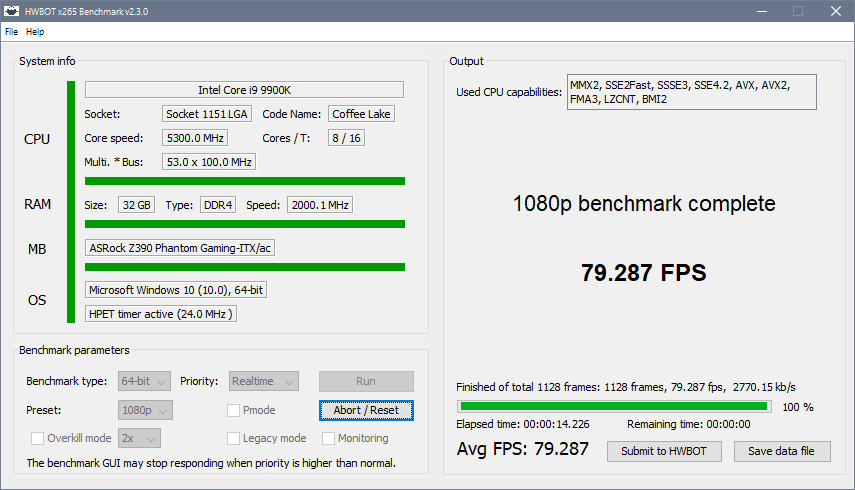The image size is (855, 490).
Task: Click the MB section label
Action: point(37,249)
